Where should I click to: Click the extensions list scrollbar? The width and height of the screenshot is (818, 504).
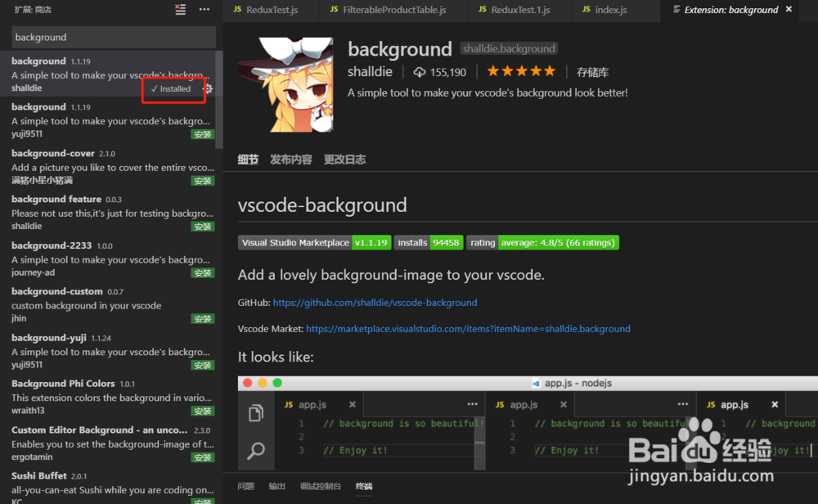click(x=219, y=99)
